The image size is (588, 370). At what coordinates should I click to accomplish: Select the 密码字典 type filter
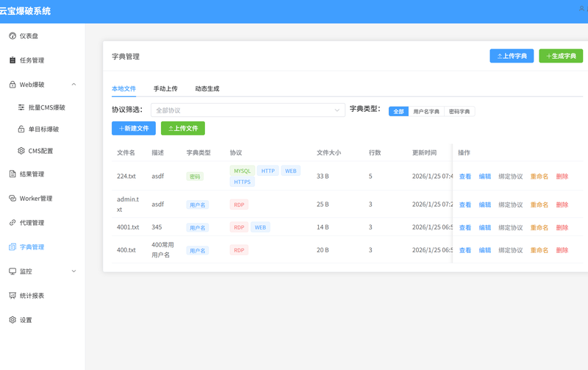(x=460, y=112)
